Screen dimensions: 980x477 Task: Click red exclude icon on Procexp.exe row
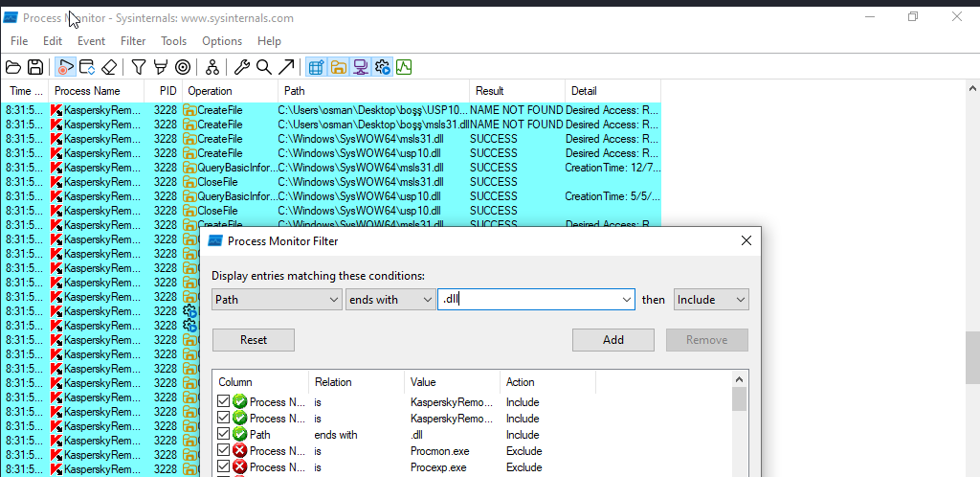tap(240, 467)
